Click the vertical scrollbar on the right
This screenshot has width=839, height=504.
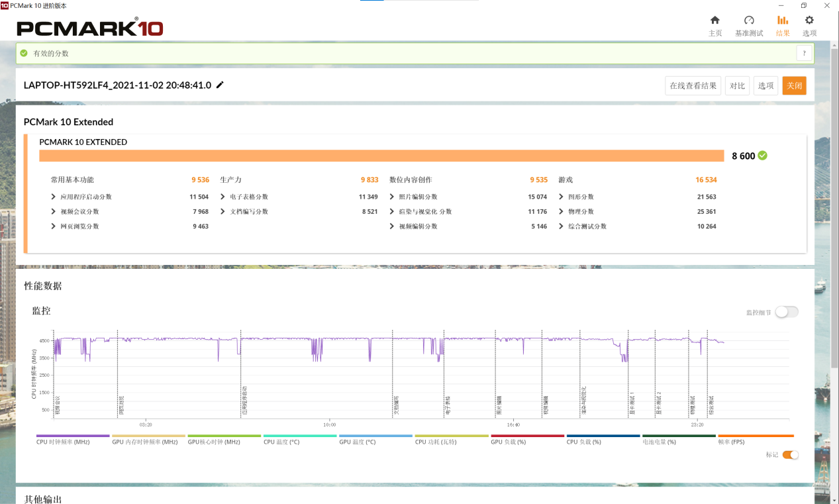[x=834, y=199]
